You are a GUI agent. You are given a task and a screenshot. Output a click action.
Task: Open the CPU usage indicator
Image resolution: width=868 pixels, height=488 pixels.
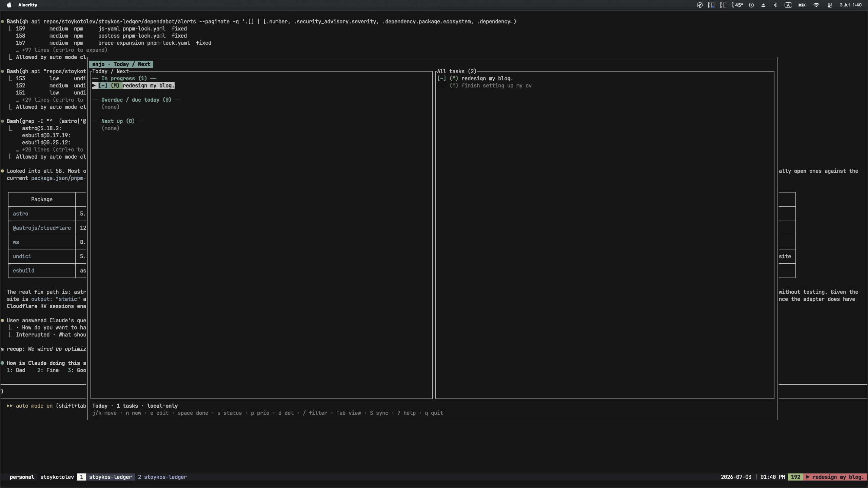(x=723, y=5)
